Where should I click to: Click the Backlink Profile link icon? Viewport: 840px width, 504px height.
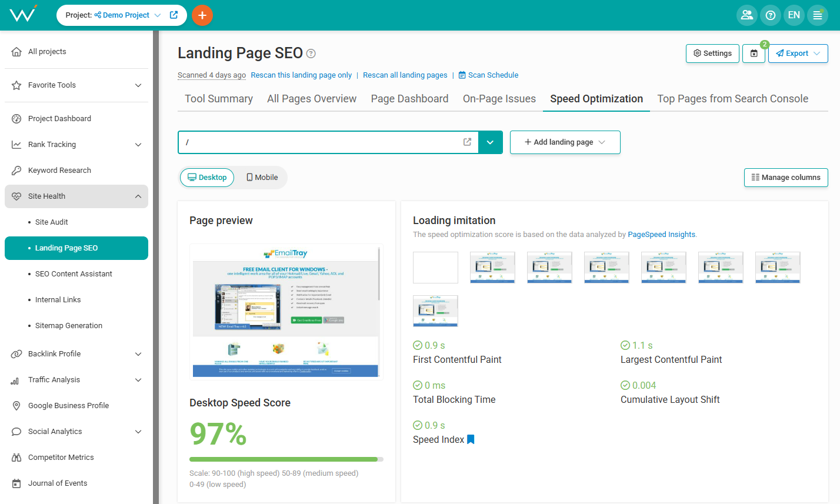pyautogui.click(x=16, y=354)
